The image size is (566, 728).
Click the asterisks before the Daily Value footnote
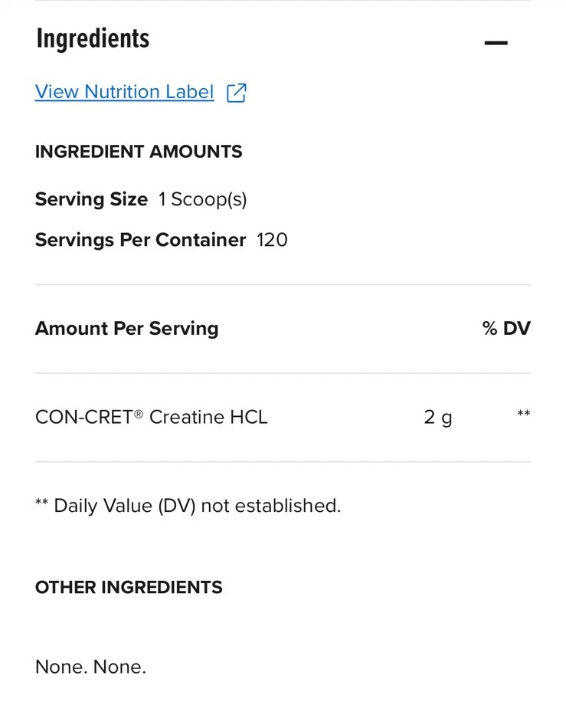[42, 503]
